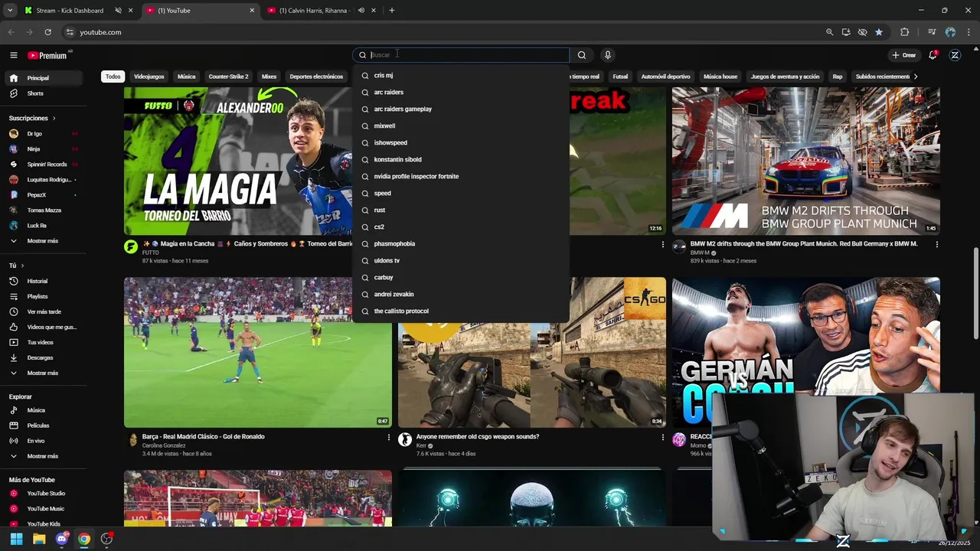Viewport: 980px width, 551px height.
Task: Select the Futsal filter chip
Action: coord(620,77)
